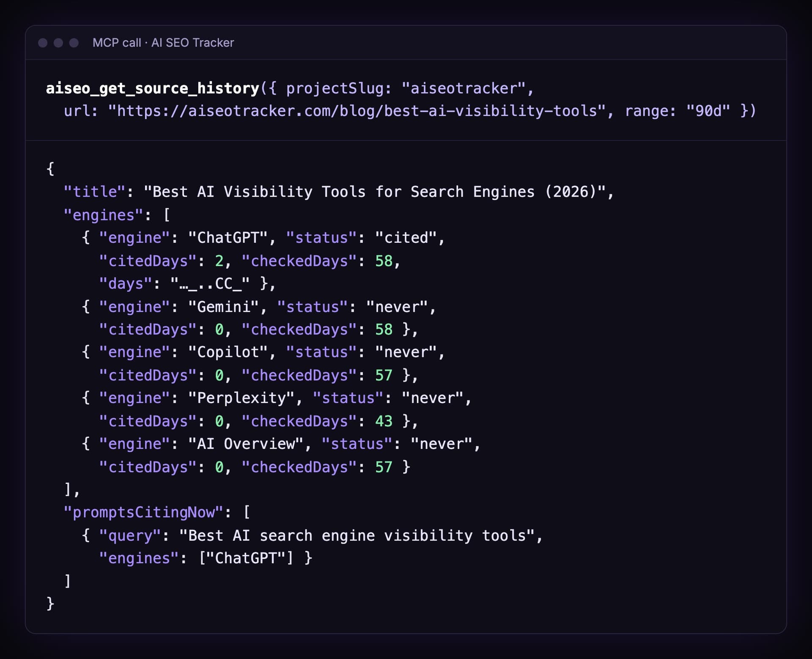Image resolution: width=812 pixels, height=659 pixels.
Task: Click the aiseo_get_source_history function name
Action: tap(153, 88)
